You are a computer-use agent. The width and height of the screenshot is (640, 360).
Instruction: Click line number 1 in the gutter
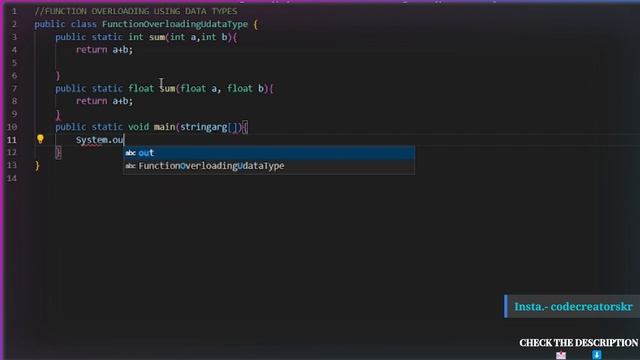[14, 11]
